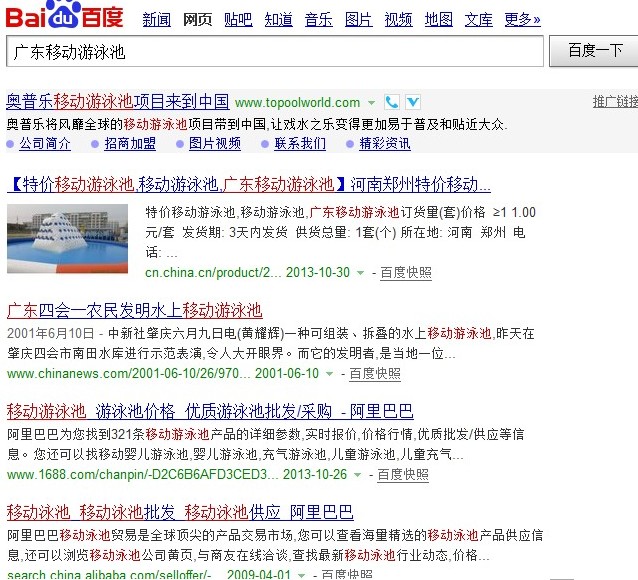Click the 推广链接 label

point(614,102)
